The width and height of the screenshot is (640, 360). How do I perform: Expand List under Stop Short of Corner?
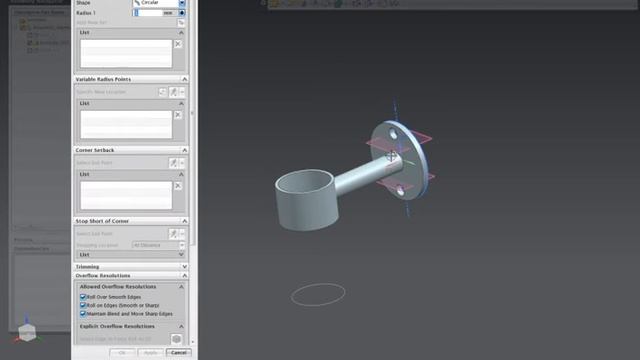181,255
